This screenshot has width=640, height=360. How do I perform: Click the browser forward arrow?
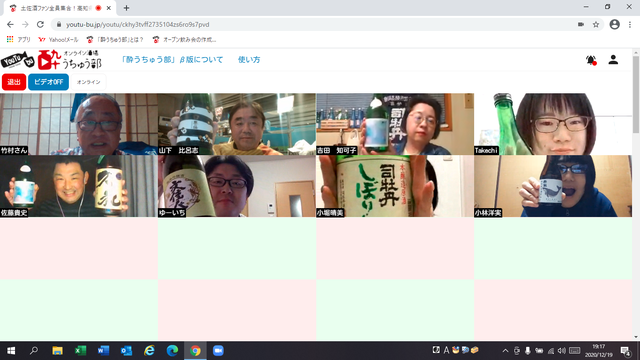pyautogui.click(x=25, y=24)
